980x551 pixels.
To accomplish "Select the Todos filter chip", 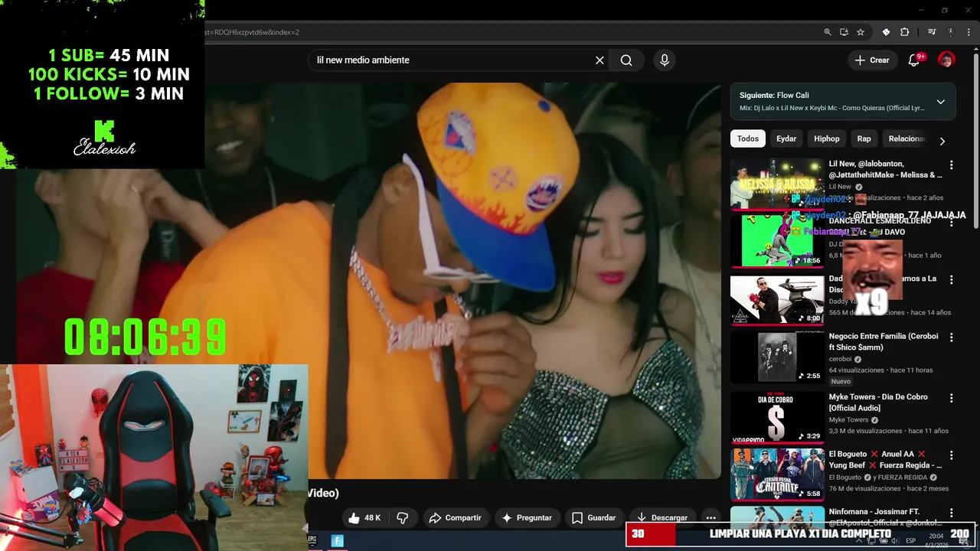I will [x=748, y=139].
